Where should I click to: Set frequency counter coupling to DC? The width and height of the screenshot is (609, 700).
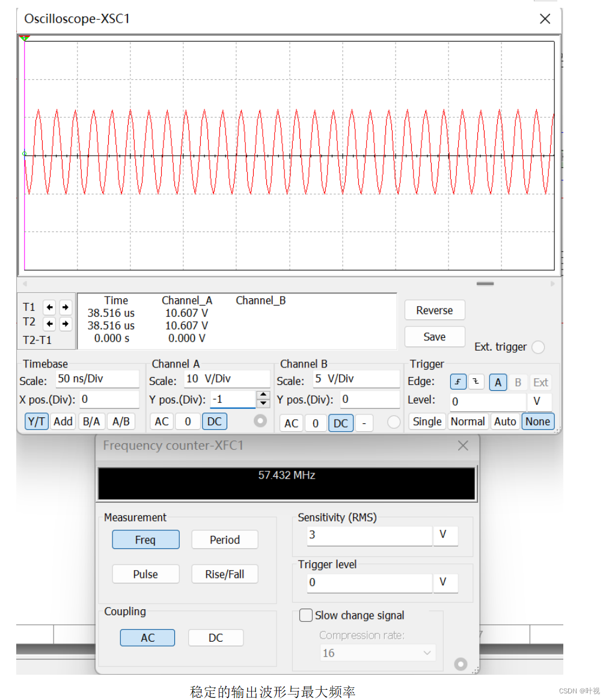point(216,637)
